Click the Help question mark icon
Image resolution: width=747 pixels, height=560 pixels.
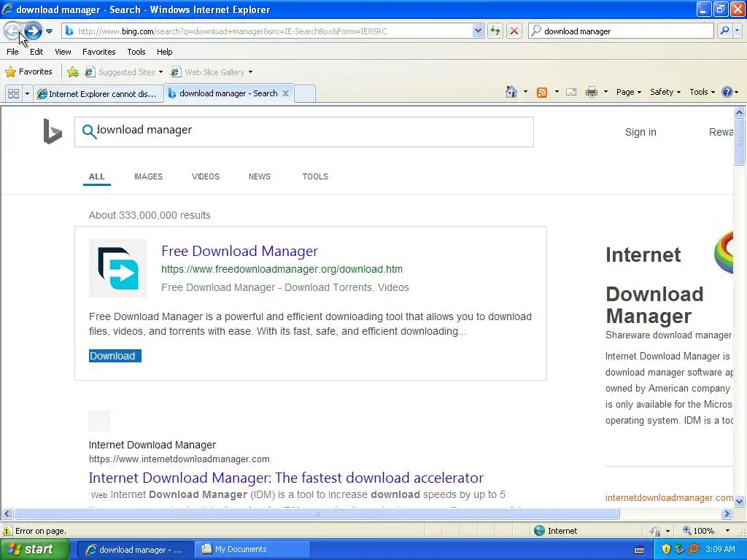727,92
